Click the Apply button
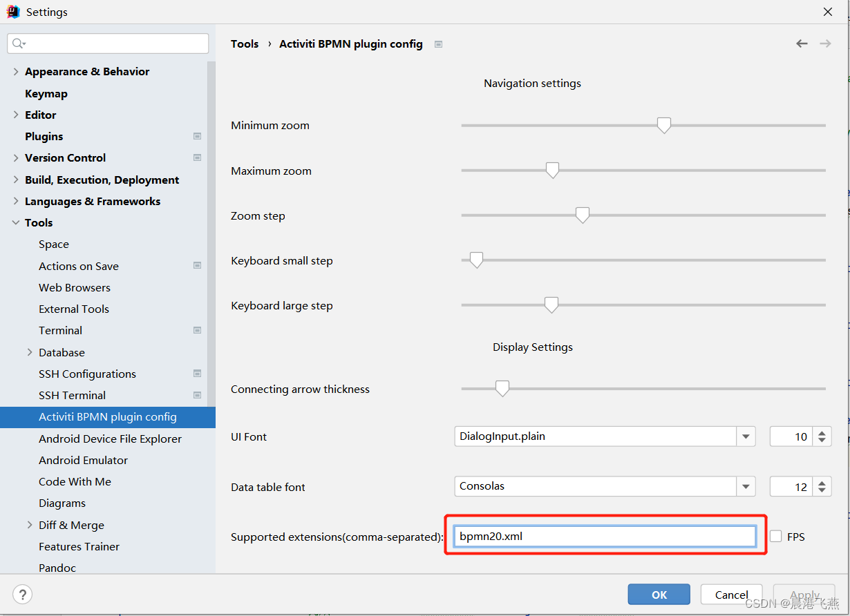The width and height of the screenshot is (850, 616). [x=804, y=595]
